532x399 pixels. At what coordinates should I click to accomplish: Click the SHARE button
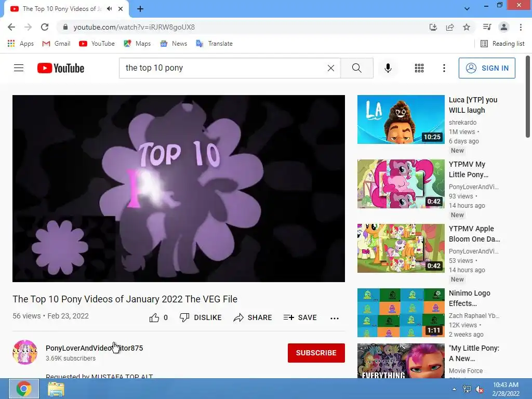[x=253, y=317]
